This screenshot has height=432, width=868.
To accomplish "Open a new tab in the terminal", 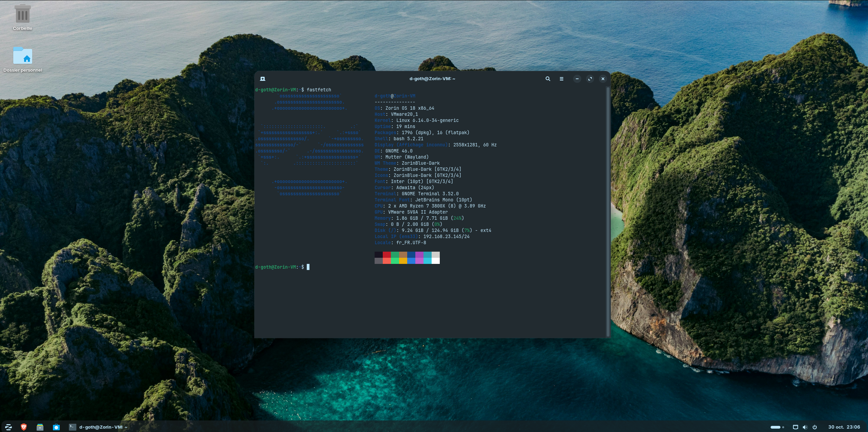I will [x=263, y=79].
